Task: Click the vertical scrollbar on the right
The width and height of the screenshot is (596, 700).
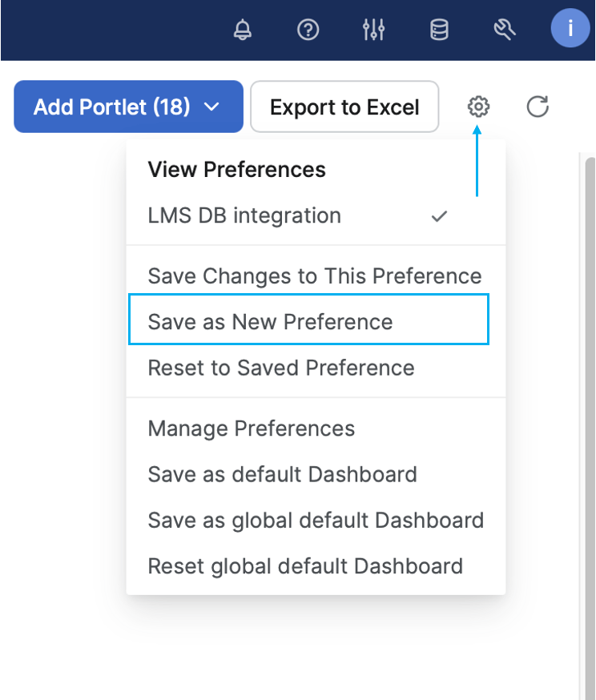Action: pos(590,400)
